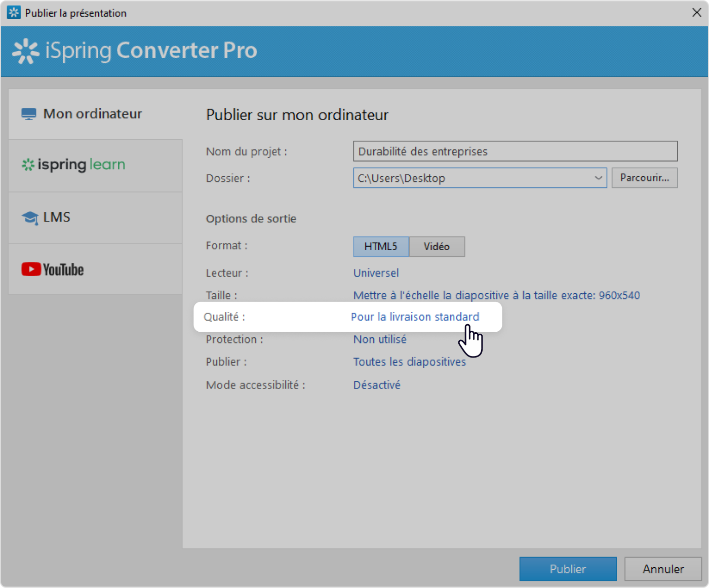The height and width of the screenshot is (588, 709).
Task: Click the iSpring Converter Pro header logo
Action: click(135, 51)
